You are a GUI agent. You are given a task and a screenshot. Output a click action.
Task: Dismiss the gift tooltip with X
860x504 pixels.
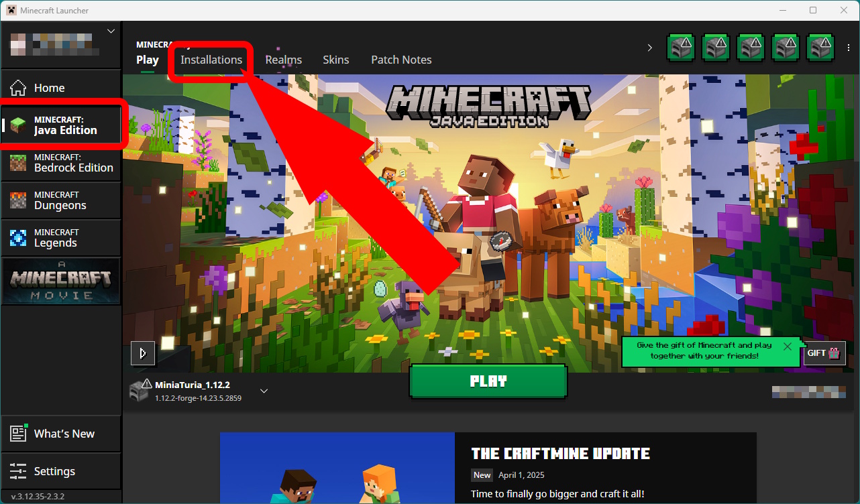tap(788, 346)
